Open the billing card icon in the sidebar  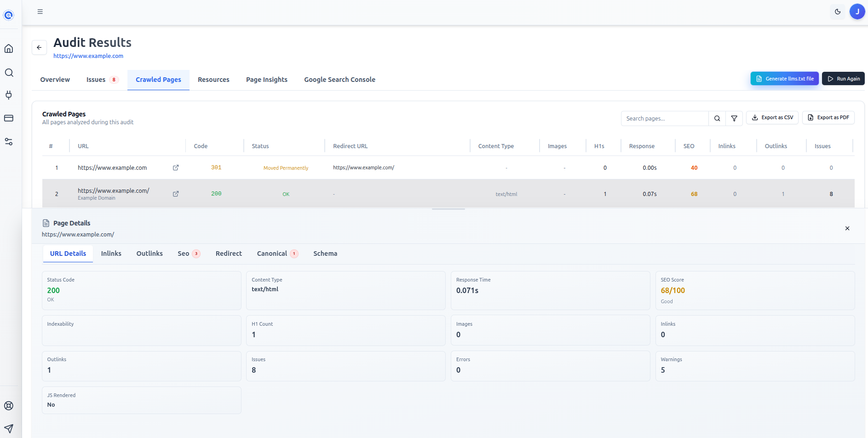click(9, 118)
